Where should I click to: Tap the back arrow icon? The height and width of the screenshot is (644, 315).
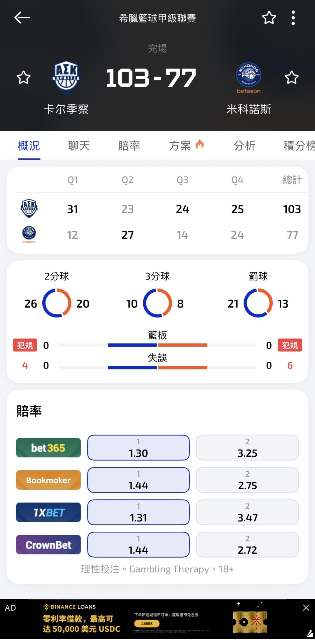point(22,18)
